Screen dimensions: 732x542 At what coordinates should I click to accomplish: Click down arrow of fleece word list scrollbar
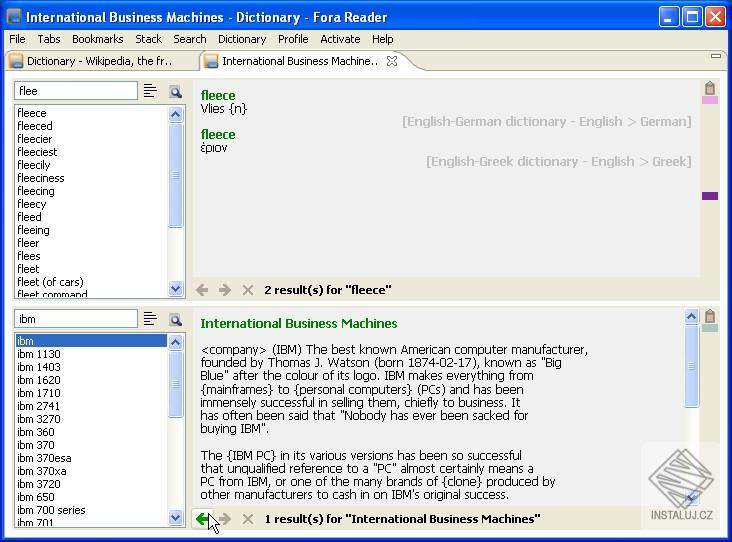click(x=176, y=289)
